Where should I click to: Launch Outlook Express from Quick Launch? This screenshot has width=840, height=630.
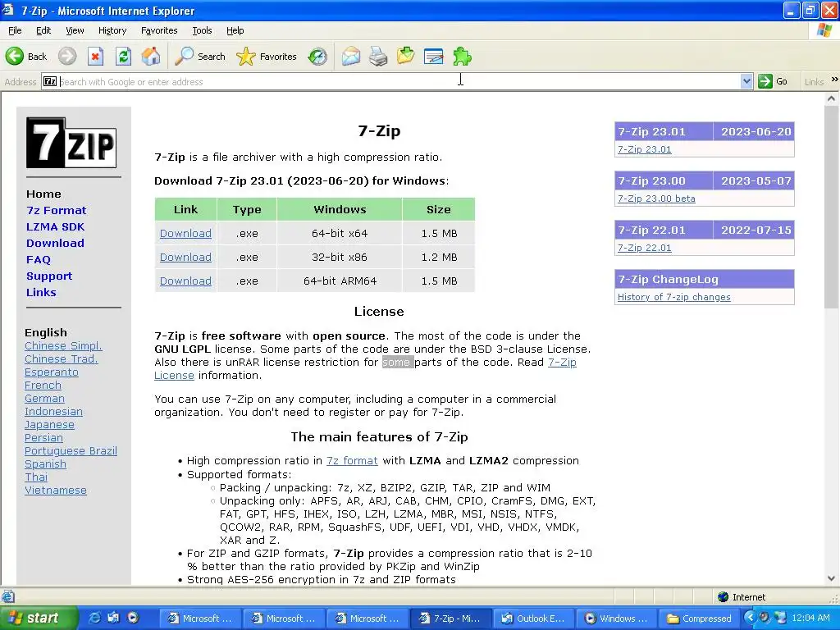coord(113,618)
